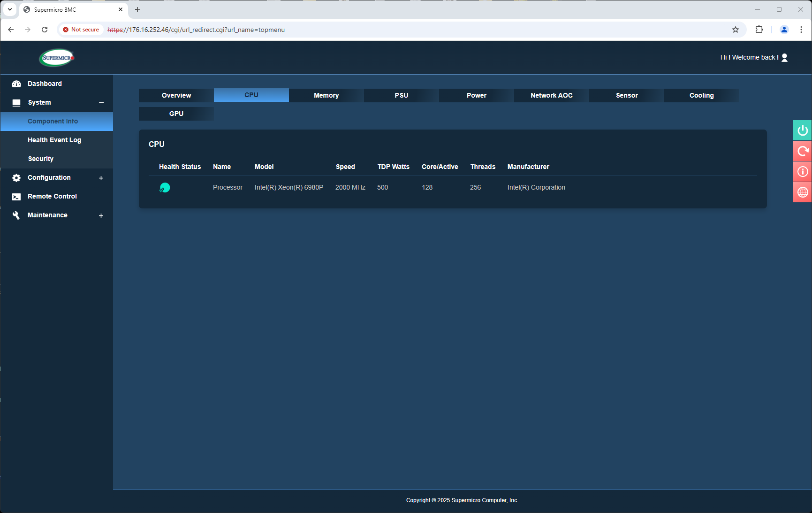
Task: Expand the Configuration menu plus sign
Action: pyautogui.click(x=101, y=178)
